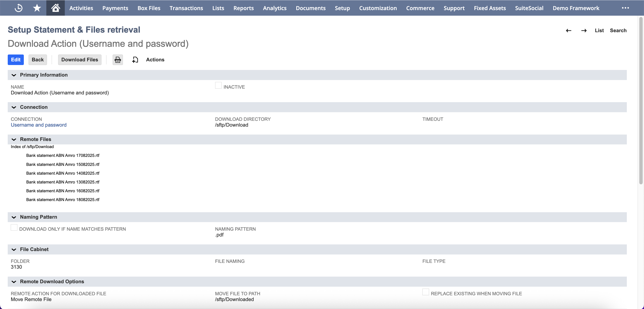Go to previous record with left arrow

coord(568,30)
